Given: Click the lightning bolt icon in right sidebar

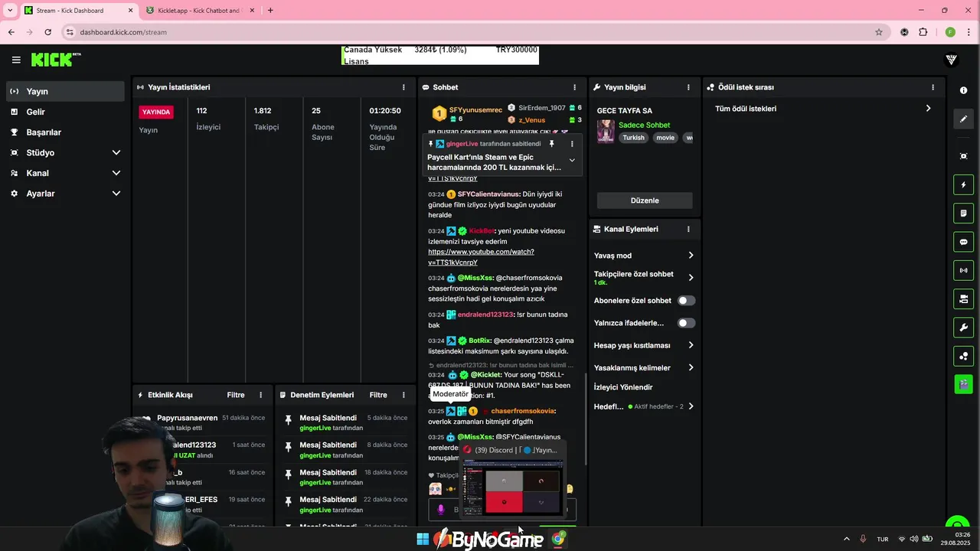Looking at the screenshot, I should pos(963,184).
